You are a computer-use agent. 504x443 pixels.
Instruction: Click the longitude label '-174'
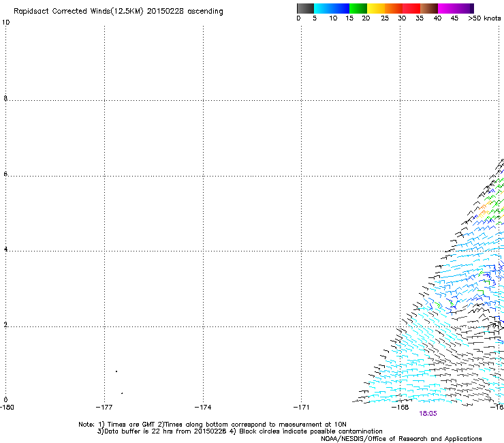pos(203,408)
